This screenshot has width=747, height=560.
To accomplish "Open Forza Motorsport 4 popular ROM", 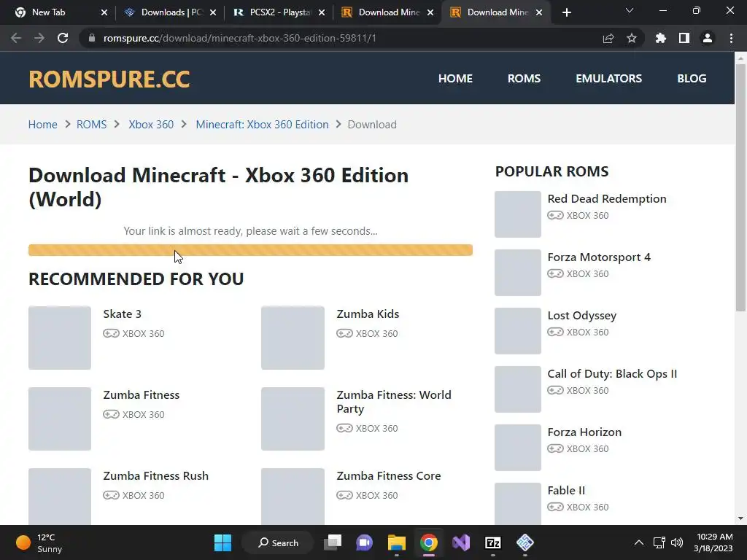I will (599, 257).
